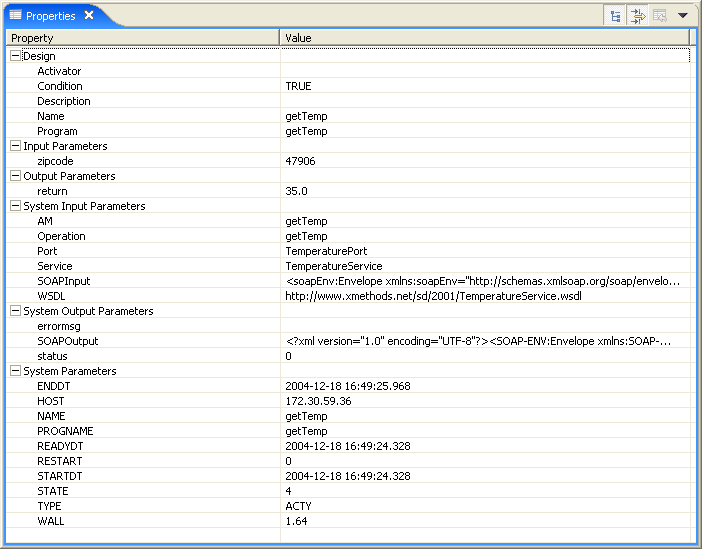
Task: Click the WALL value 1.64
Action: tap(296, 521)
